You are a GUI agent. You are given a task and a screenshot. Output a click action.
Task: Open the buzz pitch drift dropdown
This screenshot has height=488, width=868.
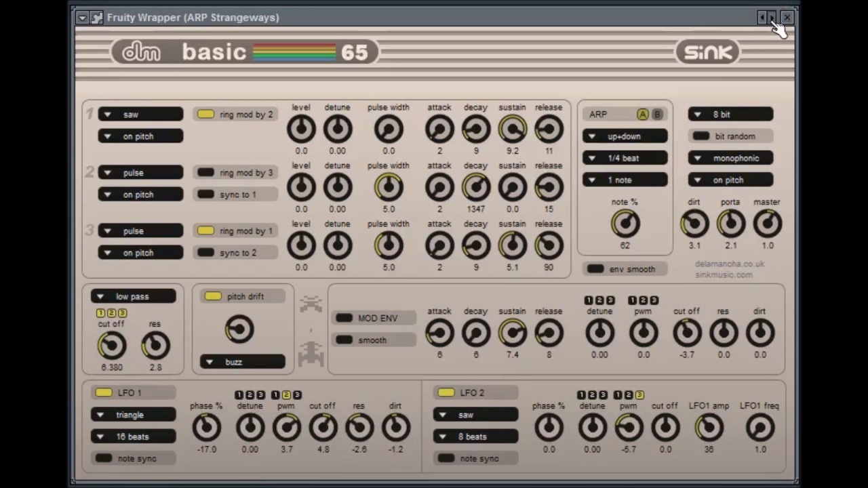point(242,362)
